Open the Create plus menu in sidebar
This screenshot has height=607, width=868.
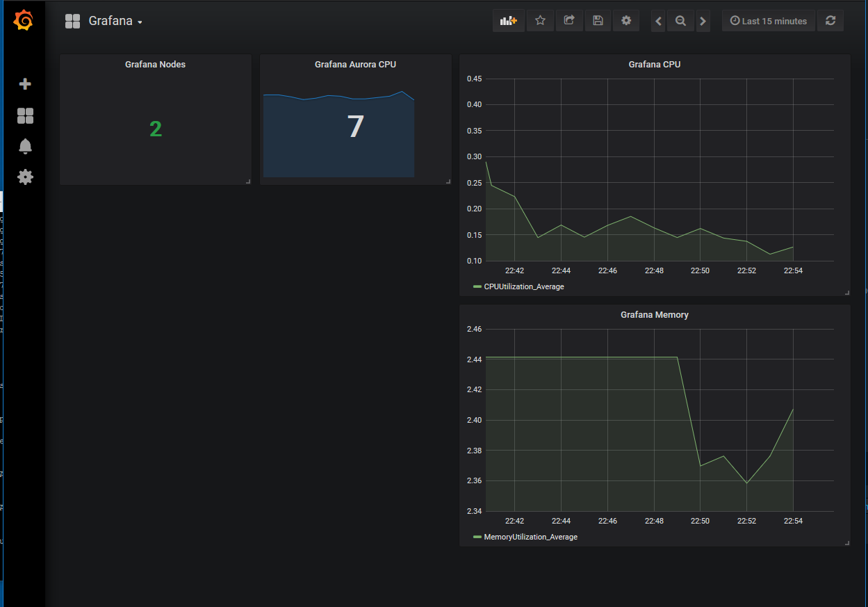click(x=25, y=84)
